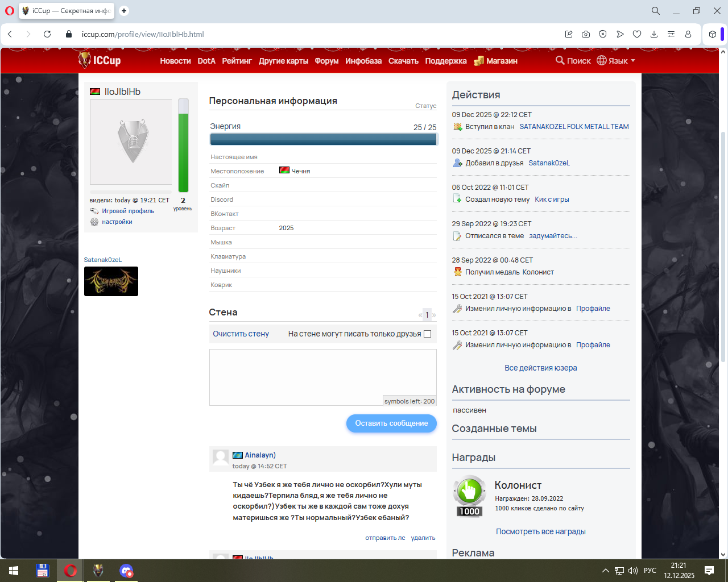Open browser downloads icon

pos(654,34)
